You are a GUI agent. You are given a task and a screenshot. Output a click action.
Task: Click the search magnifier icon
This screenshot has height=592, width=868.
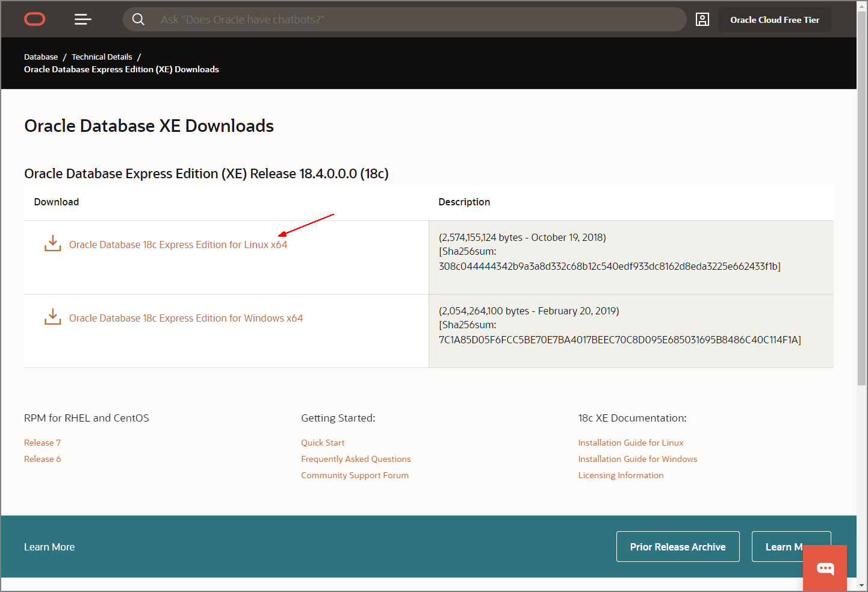pyautogui.click(x=138, y=19)
